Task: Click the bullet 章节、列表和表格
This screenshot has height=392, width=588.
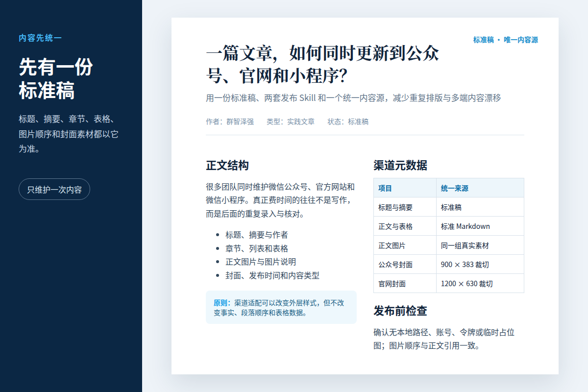Action: (257, 248)
